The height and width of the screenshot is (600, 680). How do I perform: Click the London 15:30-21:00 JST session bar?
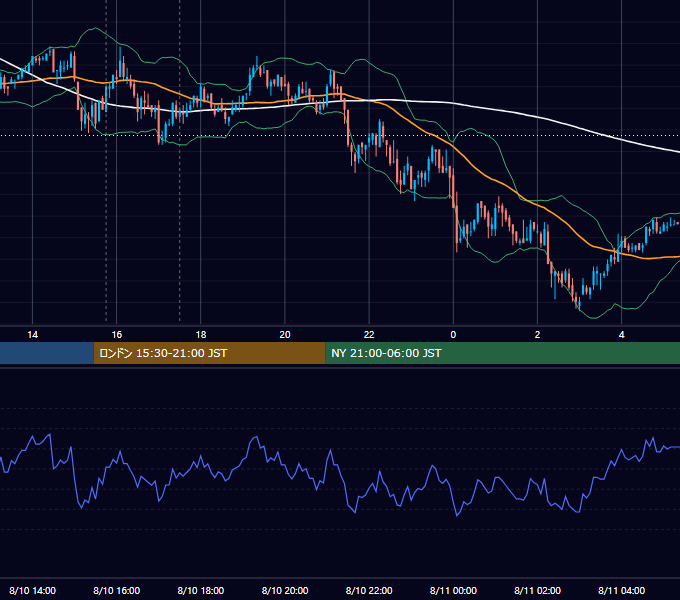(x=209, y=353)
